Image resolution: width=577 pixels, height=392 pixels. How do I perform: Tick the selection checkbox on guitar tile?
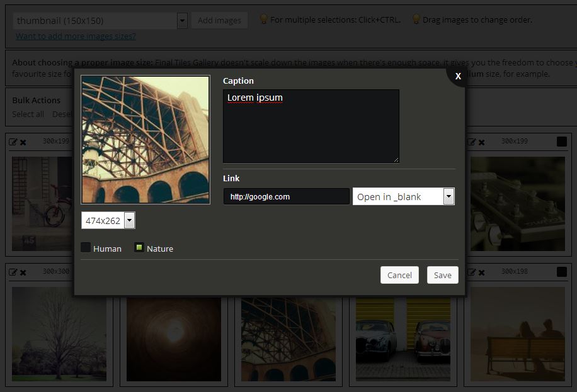click(562, 142)
